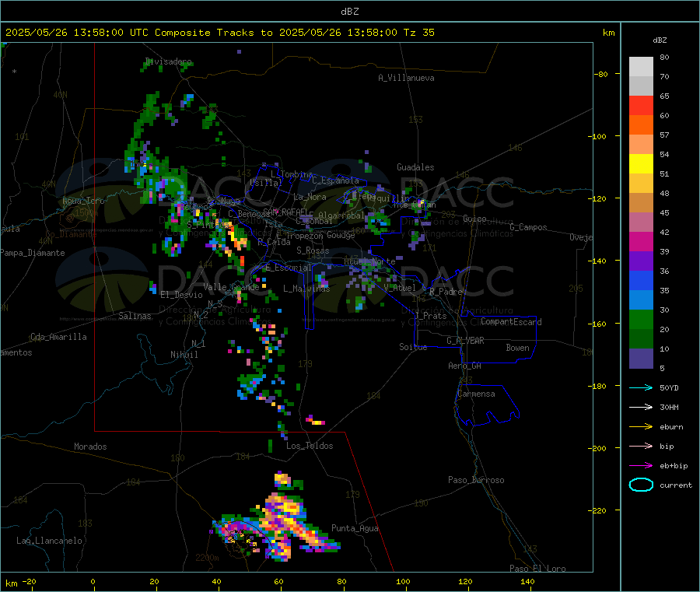The height and width of the screenshot is (592, 700).
Task: Click the 'Divisadero' map label
Action: pyautogui.click(x=168, y=61)
